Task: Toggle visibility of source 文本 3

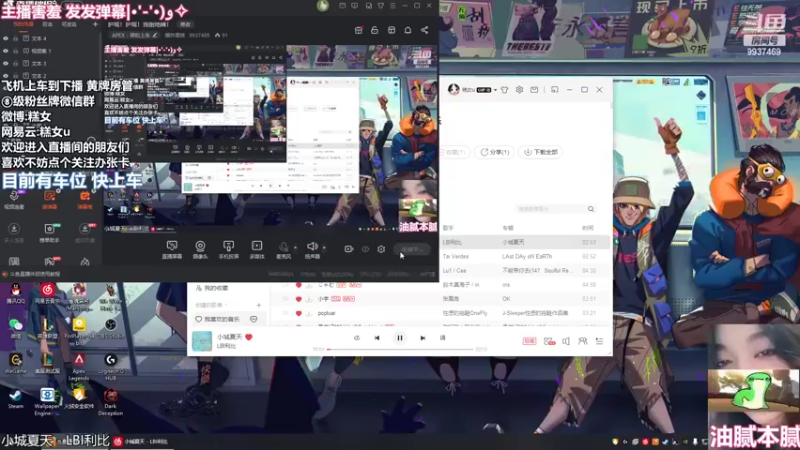Action: click(x=6, y=63)
